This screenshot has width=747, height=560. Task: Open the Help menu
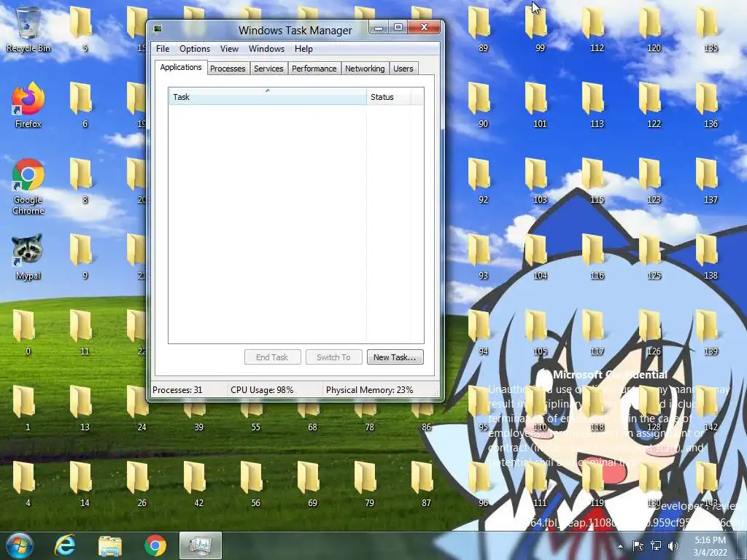tap(303, 49)
